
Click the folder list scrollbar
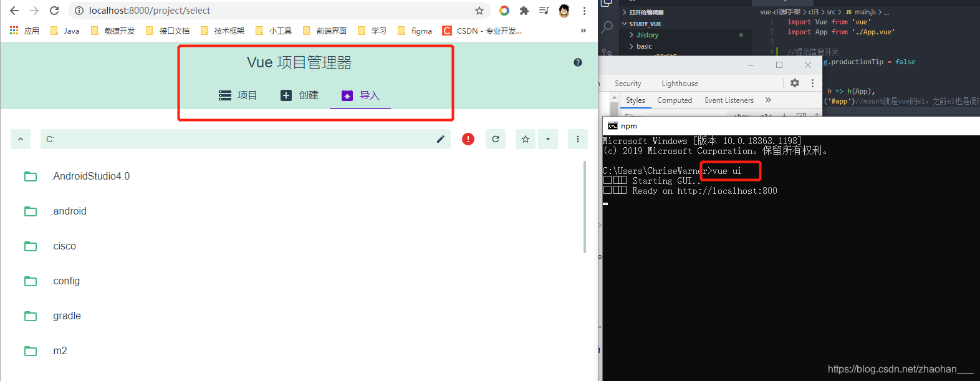[x=585, y=207]
